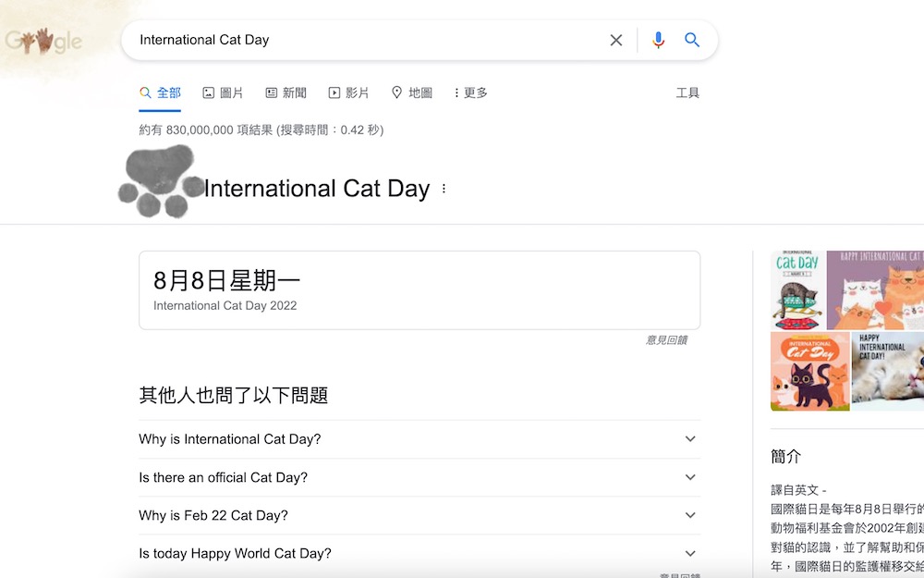Switch to the 地圖 maps tab
The width and height of the screenshot is (924, 578).
(412, 92)
